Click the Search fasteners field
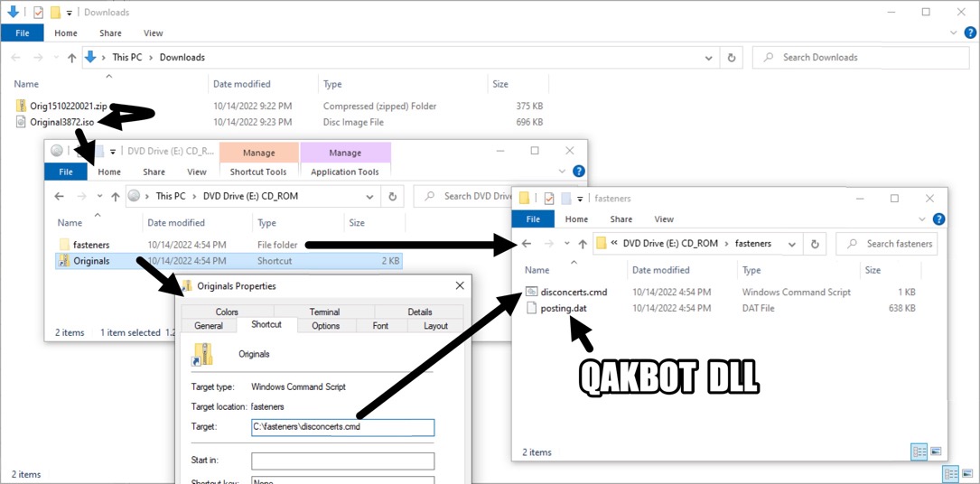 pyautogui.click(x=888, y=244)
